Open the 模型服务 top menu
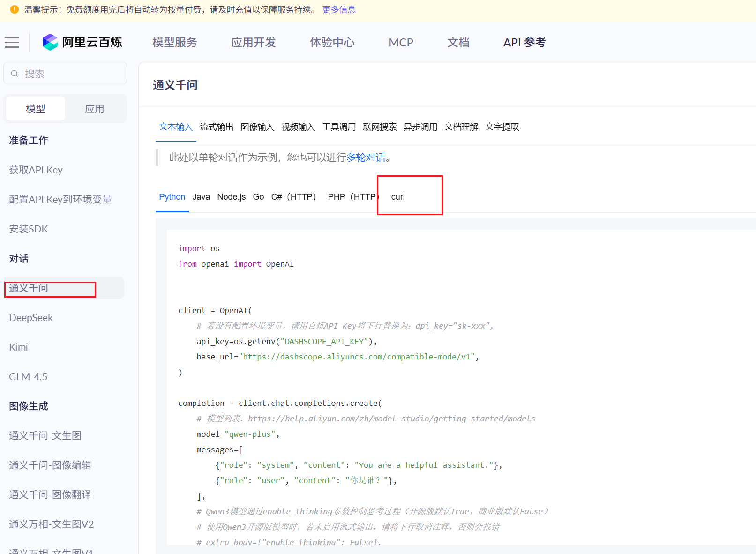 [175, 42]
